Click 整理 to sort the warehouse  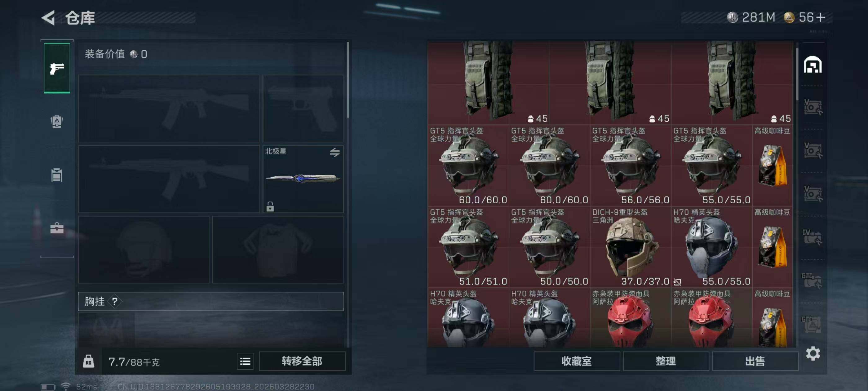coord(666,361)
